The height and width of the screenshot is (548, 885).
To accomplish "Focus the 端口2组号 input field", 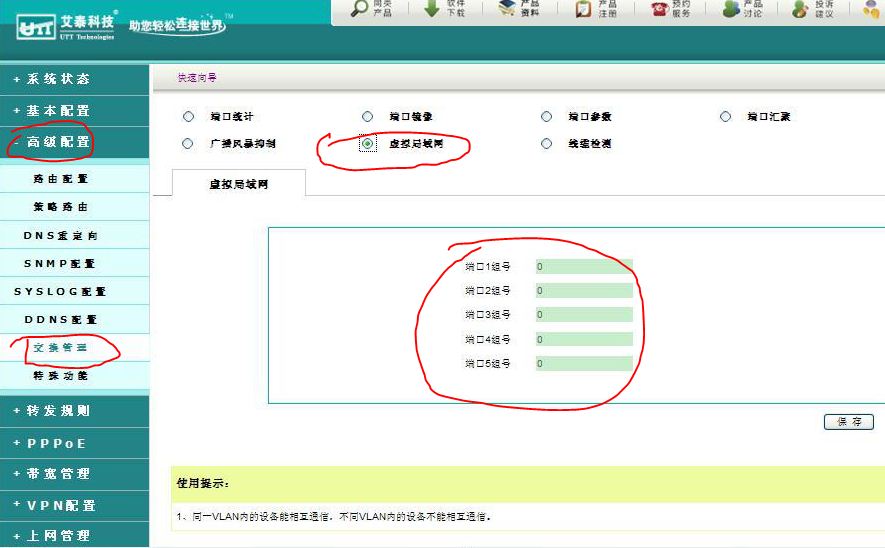I will coord(584,291).
